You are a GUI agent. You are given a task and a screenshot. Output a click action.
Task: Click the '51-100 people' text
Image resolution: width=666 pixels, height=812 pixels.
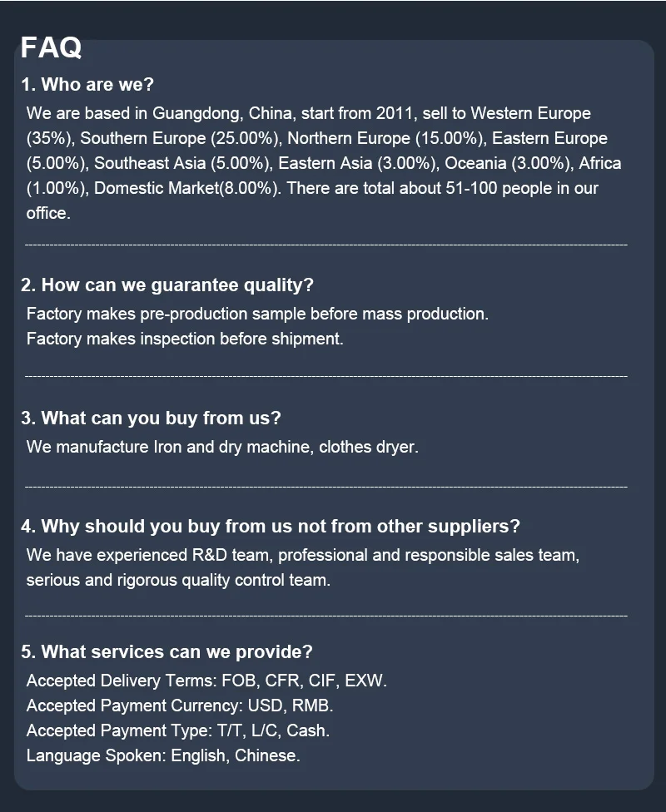click(x=499, y=188)
